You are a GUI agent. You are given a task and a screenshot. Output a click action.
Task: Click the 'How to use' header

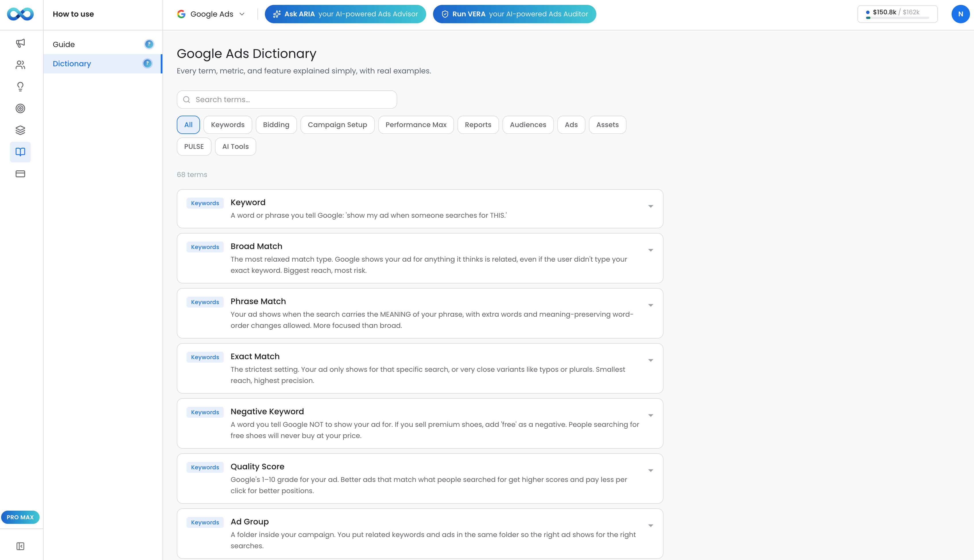73,14
